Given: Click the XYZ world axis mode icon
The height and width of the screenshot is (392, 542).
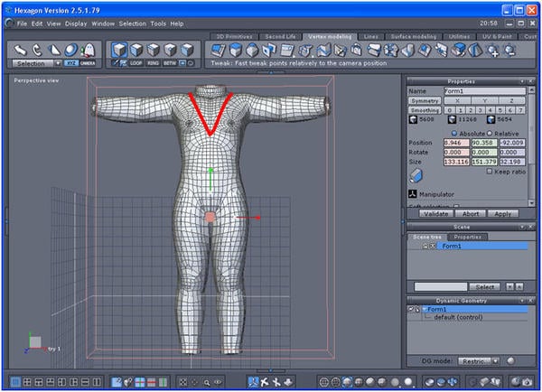Looking at the screenshot, I should (x=71, y=64).
